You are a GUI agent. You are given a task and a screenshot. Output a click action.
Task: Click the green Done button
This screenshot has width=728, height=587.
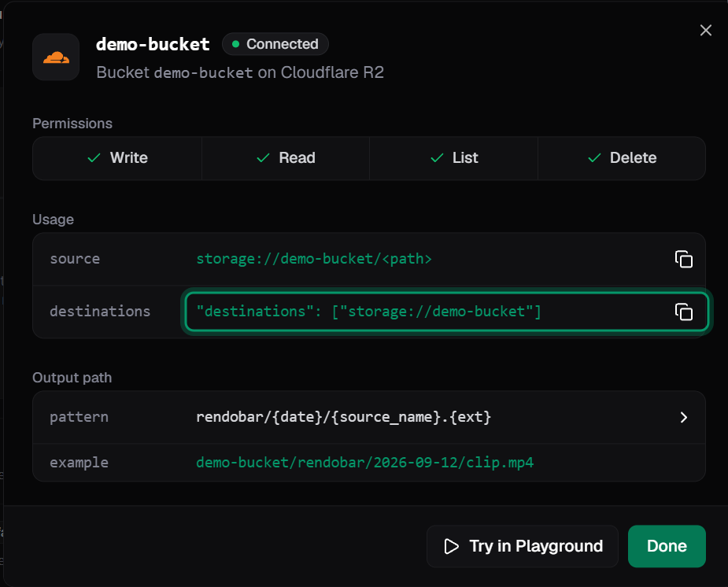pyautogui.click(x=667, y=546)
